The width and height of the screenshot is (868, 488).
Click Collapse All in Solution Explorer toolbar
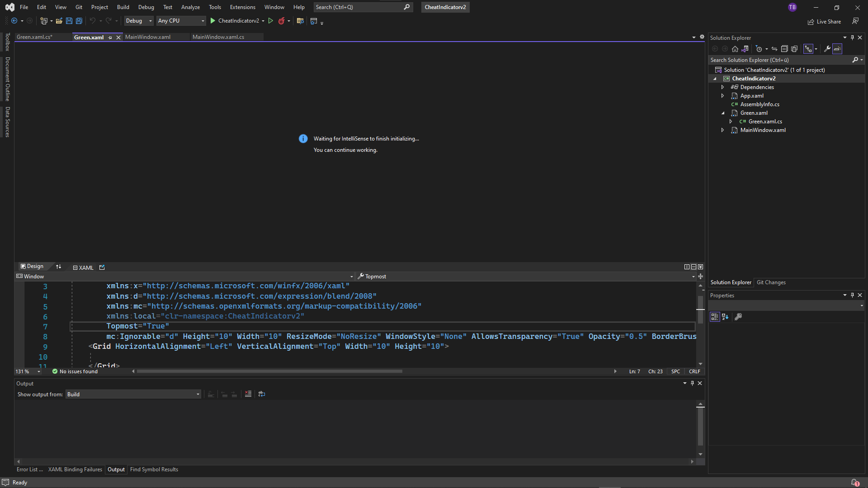(x=784, y=49)
